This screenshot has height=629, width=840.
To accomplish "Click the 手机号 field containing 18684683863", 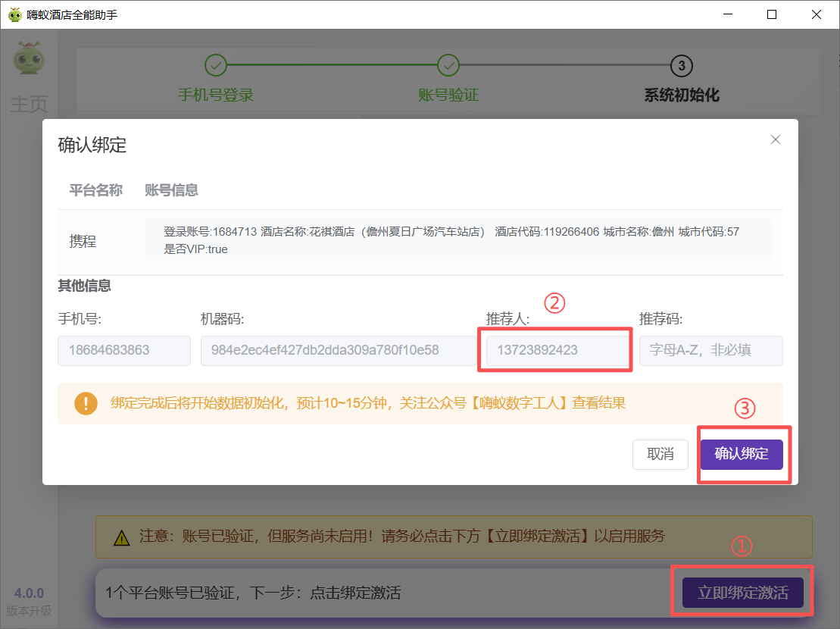I will (x=123, y=350).
